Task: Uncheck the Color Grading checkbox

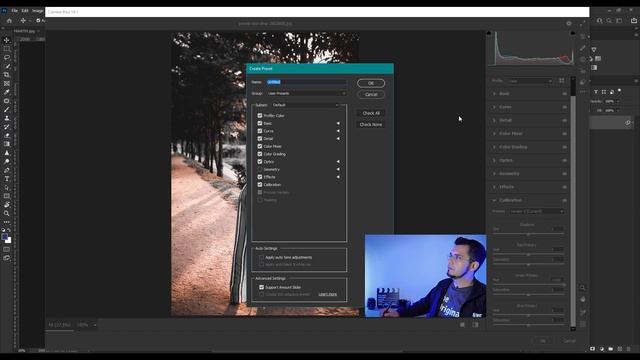Action: 260,154
